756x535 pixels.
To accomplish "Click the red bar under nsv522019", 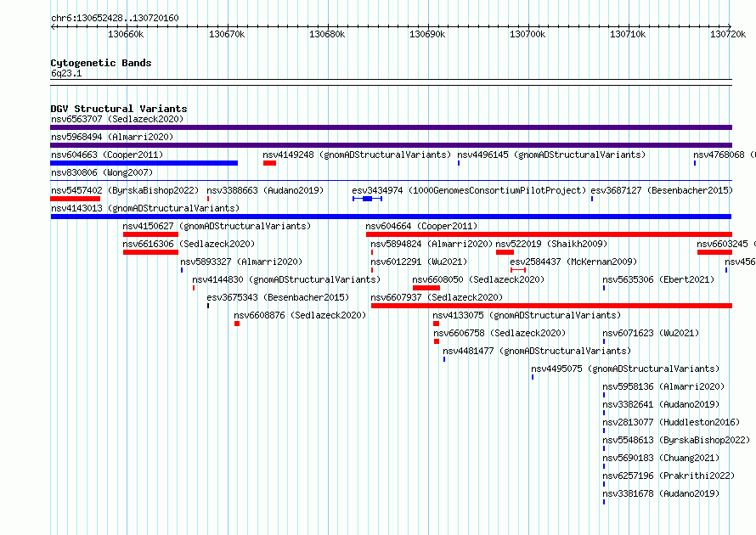I will point(505,252).
